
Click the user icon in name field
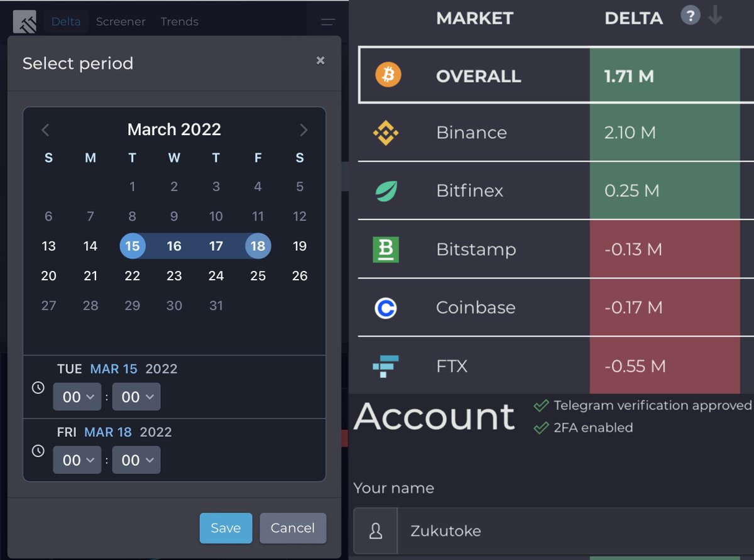coord(376,531)
